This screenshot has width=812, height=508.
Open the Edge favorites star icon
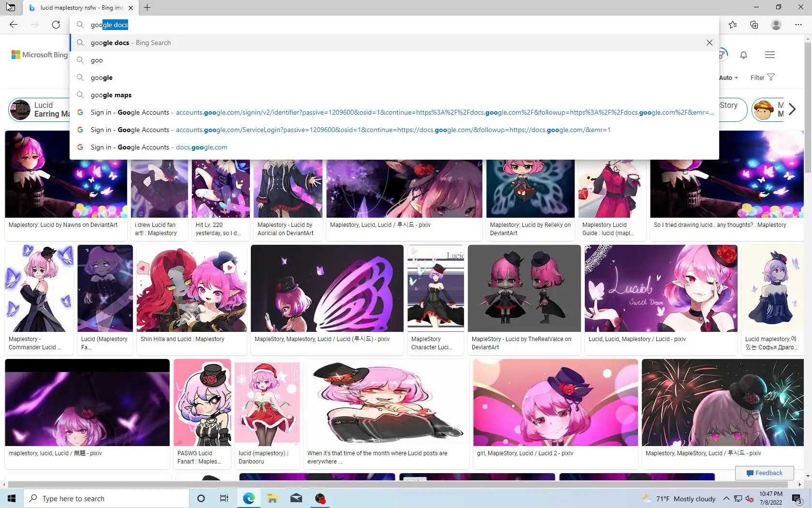click(x=733, y=25)
